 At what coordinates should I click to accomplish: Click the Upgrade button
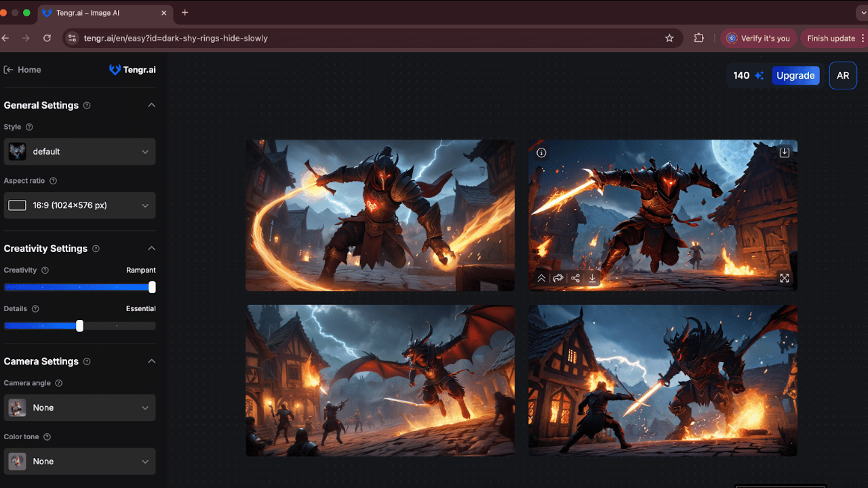tap(795, 76)
